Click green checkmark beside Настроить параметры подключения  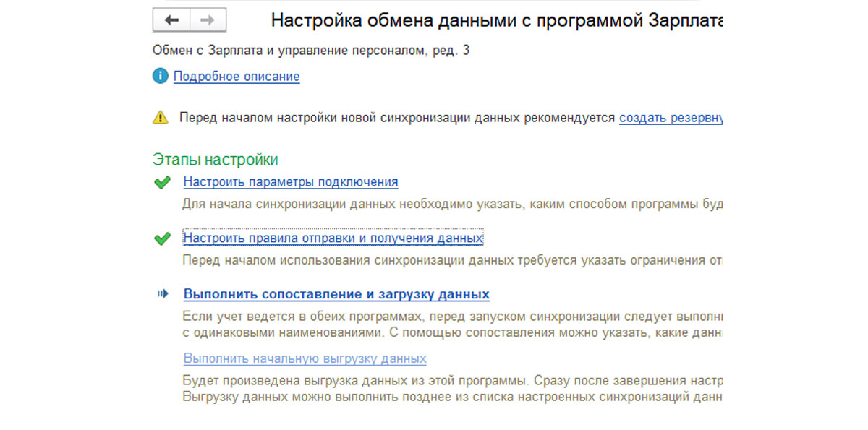point(162,183)
